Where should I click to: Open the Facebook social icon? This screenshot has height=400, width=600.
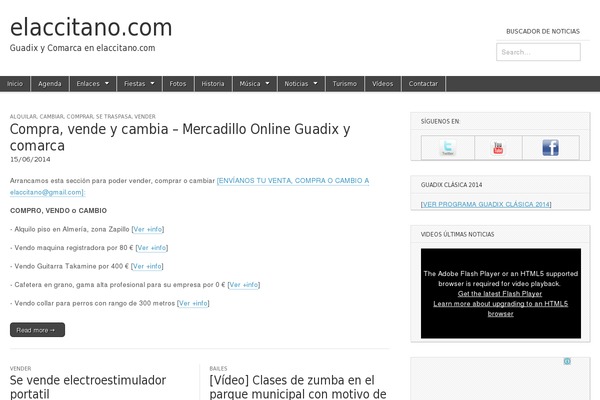[550, 147]
